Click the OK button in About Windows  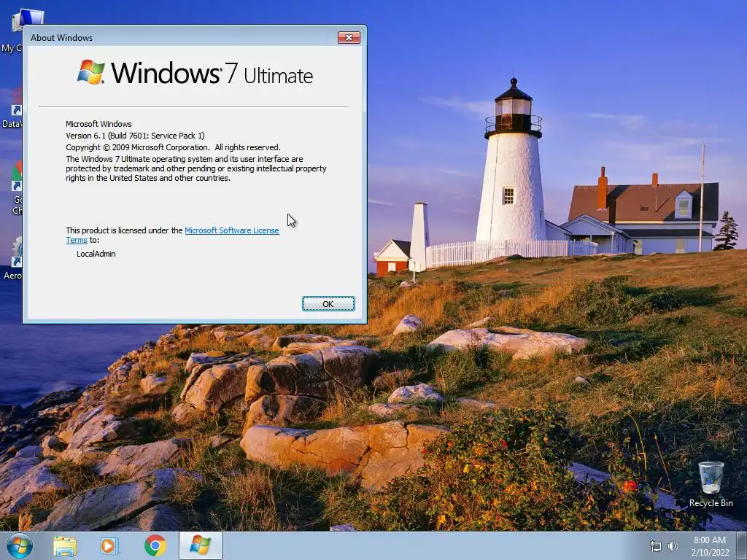coord(328,304)
